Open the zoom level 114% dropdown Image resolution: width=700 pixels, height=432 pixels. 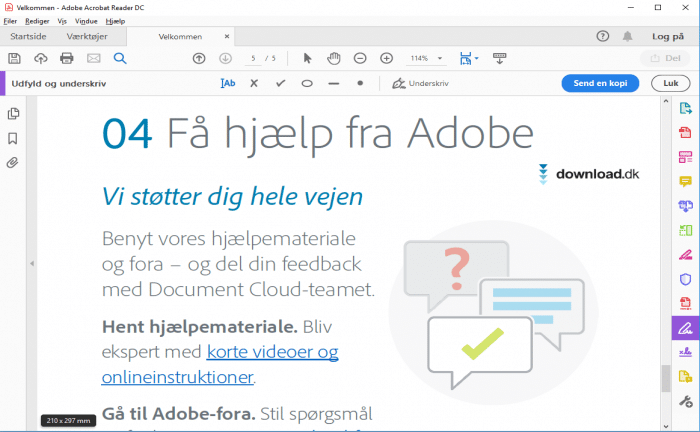coord(440,58)
